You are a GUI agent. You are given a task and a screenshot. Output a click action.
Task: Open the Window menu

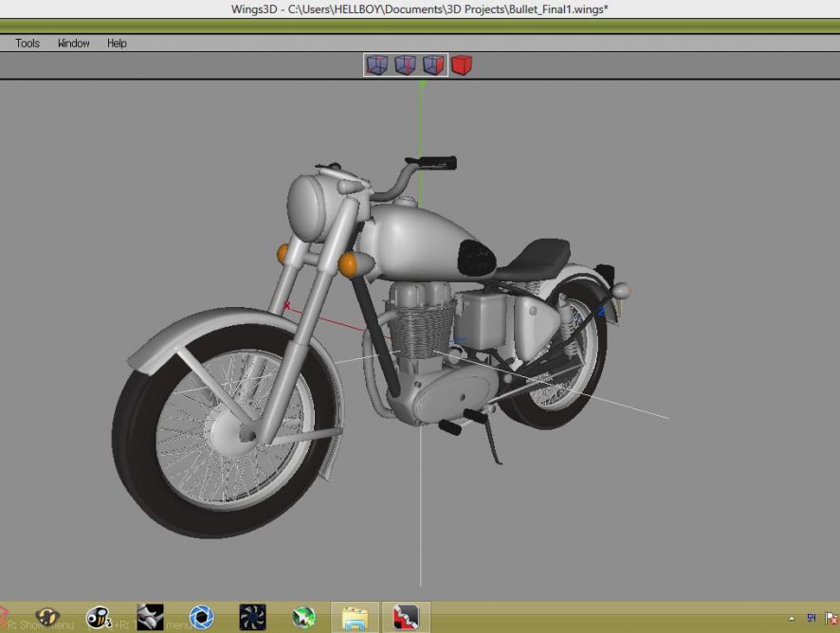coord(74,44)
